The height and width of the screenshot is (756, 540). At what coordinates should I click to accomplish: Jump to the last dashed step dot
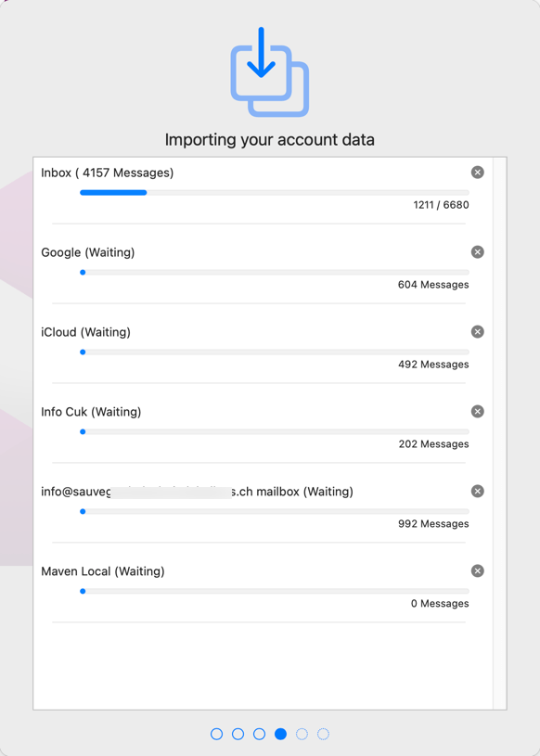323,734
